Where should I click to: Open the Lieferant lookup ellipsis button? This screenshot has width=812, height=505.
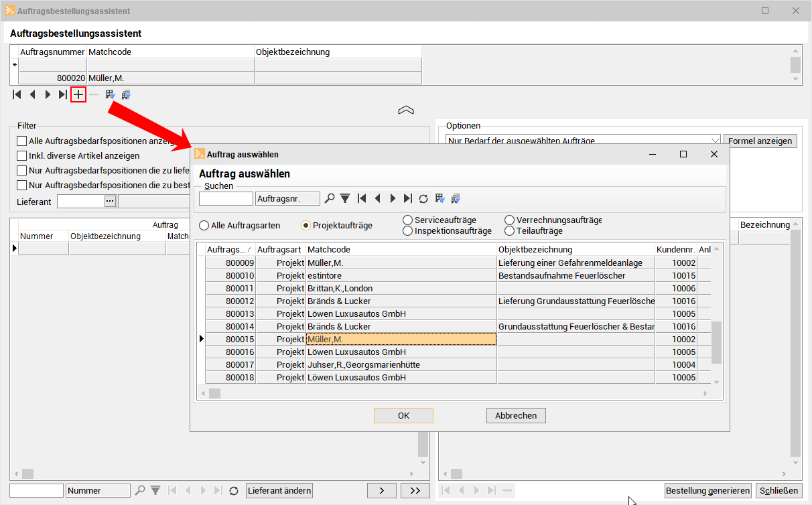tap(111, 201)
